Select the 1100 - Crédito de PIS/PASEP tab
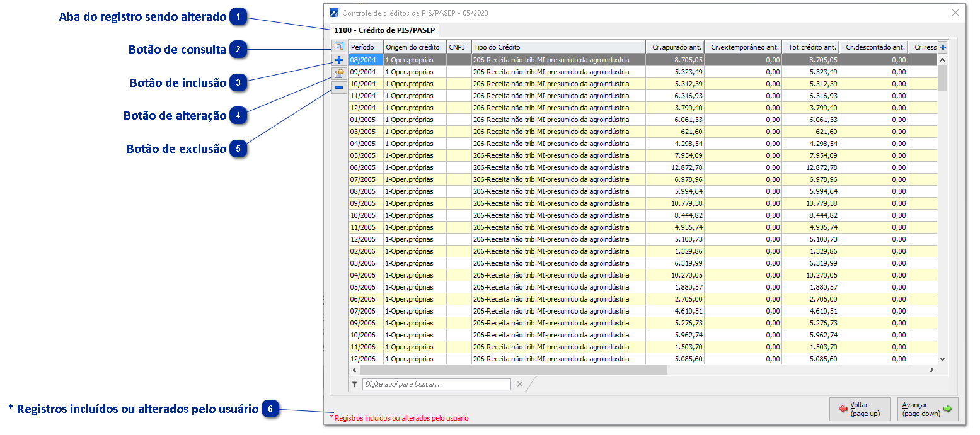The height and width of the screenshot is (435, 980). point(384,30)
